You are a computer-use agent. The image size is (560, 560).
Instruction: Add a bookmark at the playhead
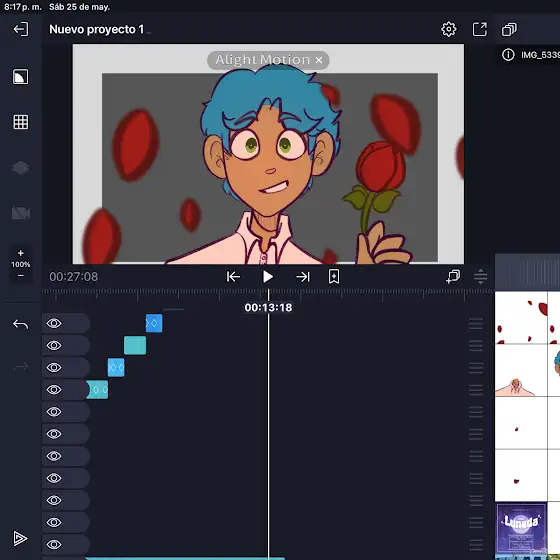pos(334,276)
